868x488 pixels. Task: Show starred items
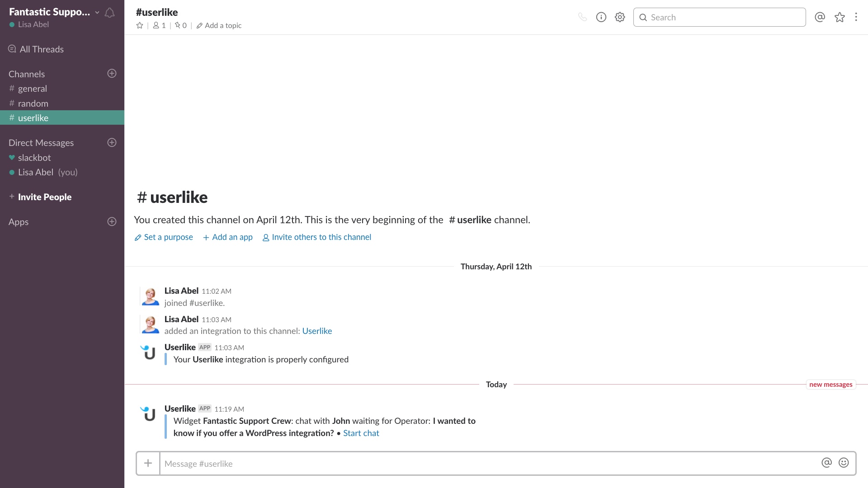tap(840, 17)
